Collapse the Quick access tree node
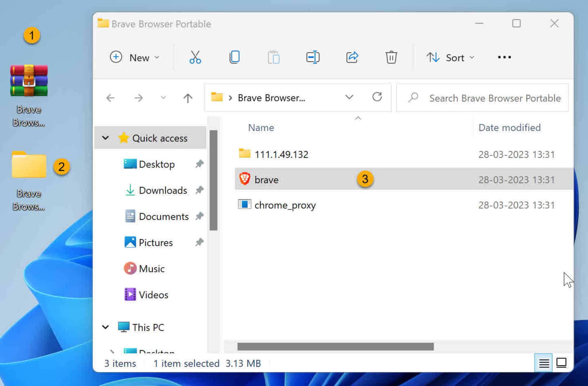 (105, 138)
